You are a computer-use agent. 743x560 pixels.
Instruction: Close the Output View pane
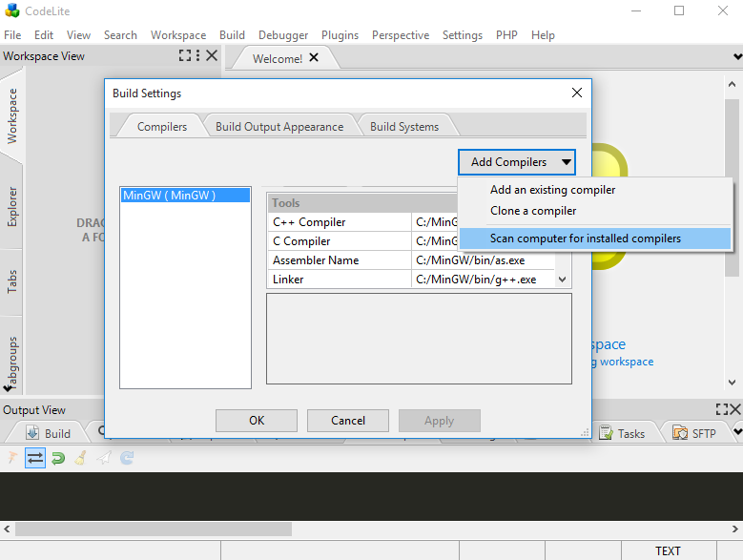tap(735, 409)
